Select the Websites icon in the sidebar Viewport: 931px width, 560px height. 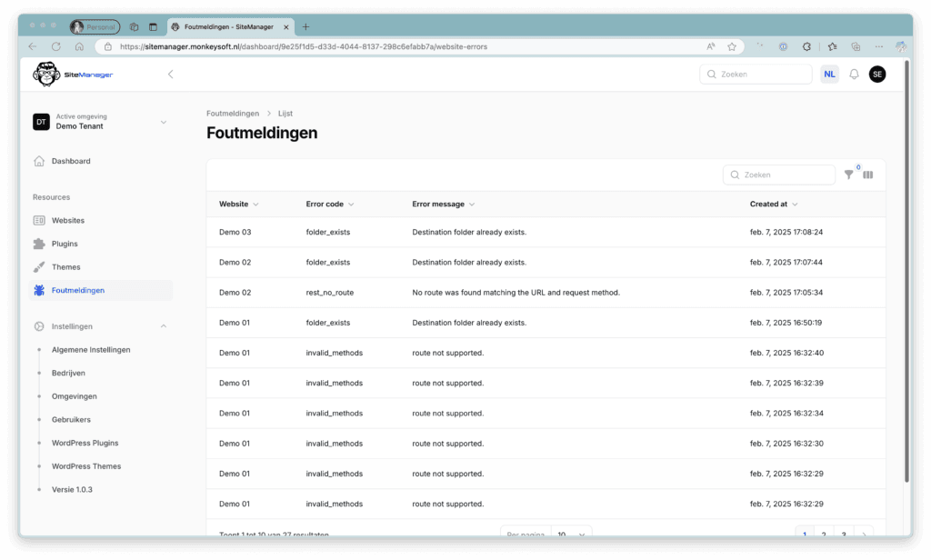(37, 220)
